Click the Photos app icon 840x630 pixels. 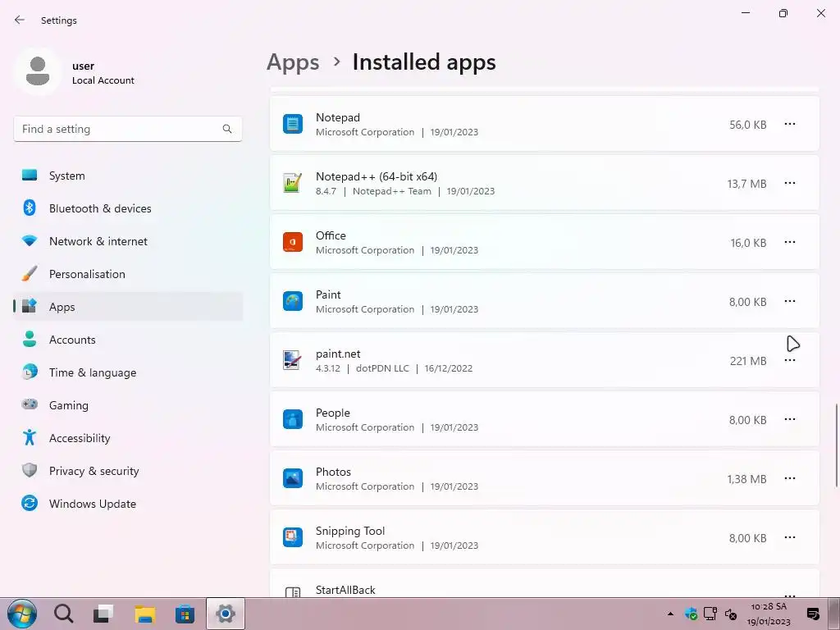[x=293, y=478]
